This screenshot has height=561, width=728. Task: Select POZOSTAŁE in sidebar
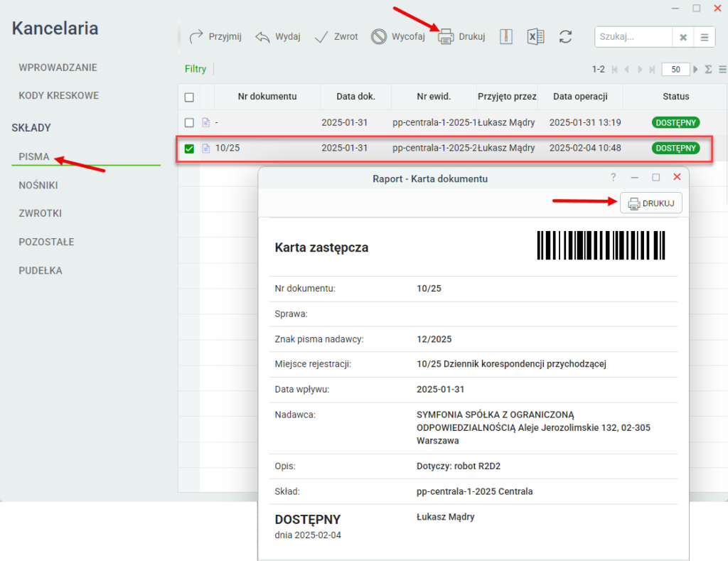(46, 242)
